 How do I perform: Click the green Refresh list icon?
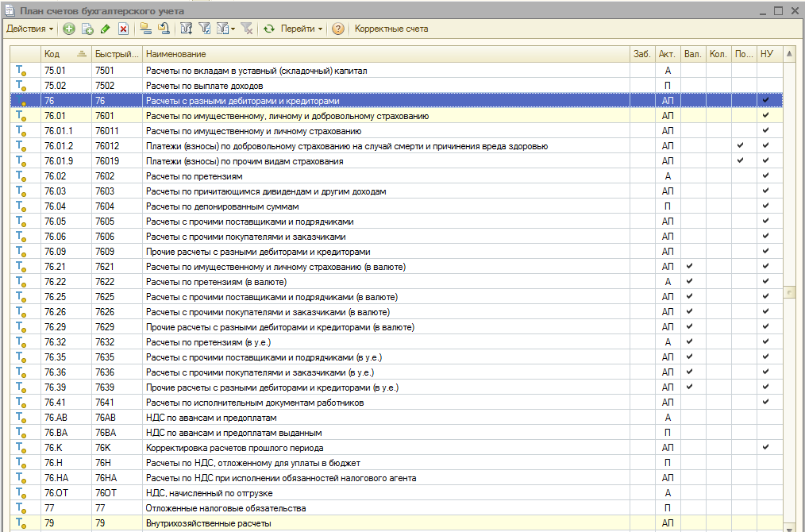(x=270, y=29)
